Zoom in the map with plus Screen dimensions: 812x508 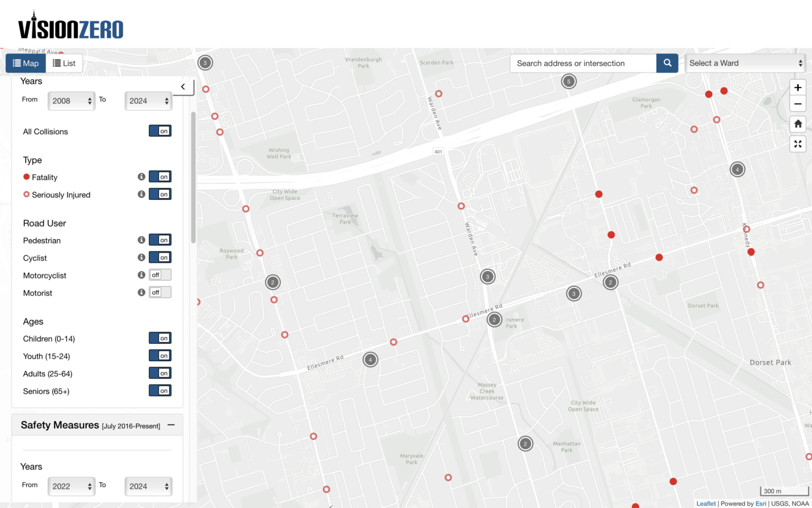click(x=798, y=87)
